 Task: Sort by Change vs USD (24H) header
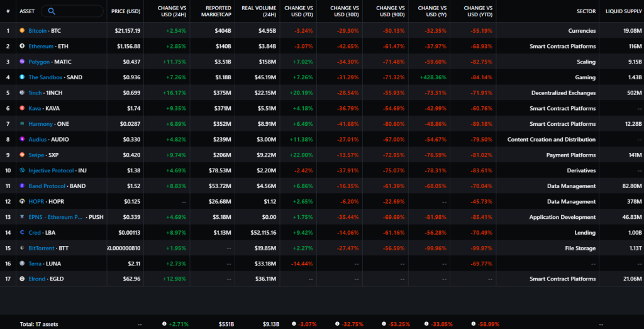[x=172, y=11]
